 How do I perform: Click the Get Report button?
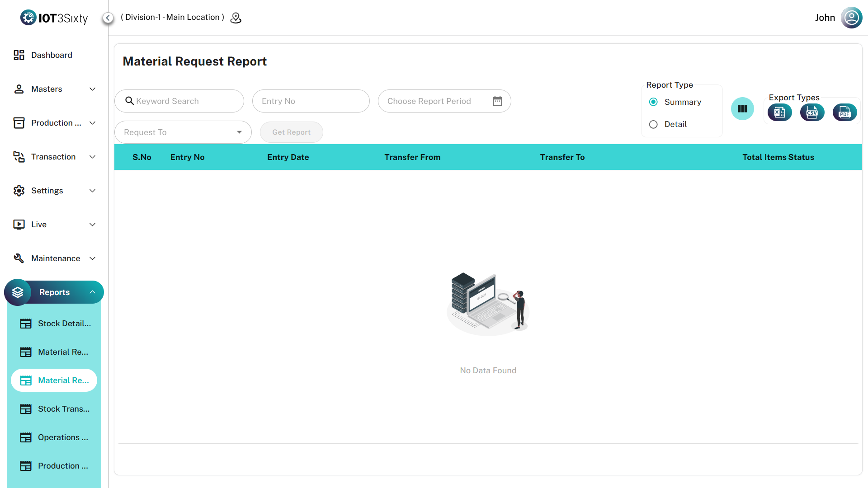pos(291,132)
